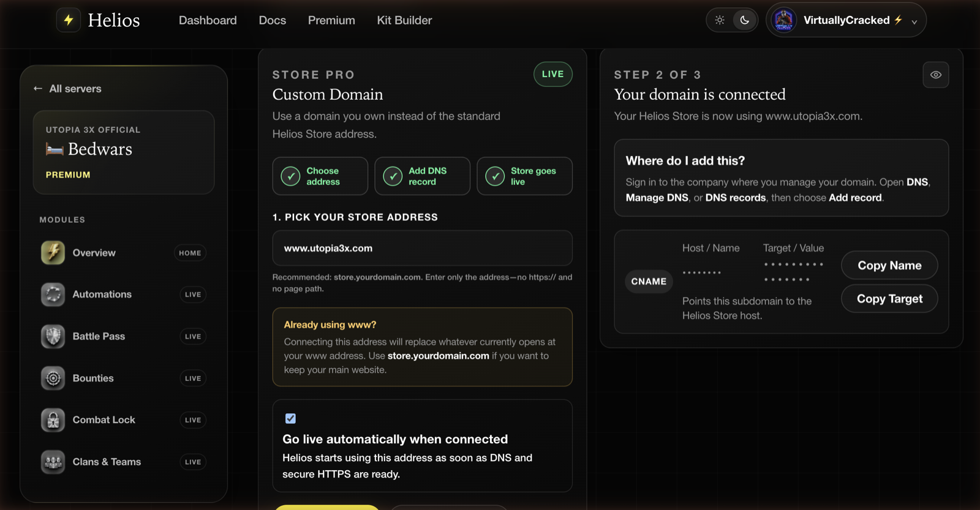This screenshot has width=980, height=510.
Task: Uncheck Go live automatically when connected
Action: 290,419
